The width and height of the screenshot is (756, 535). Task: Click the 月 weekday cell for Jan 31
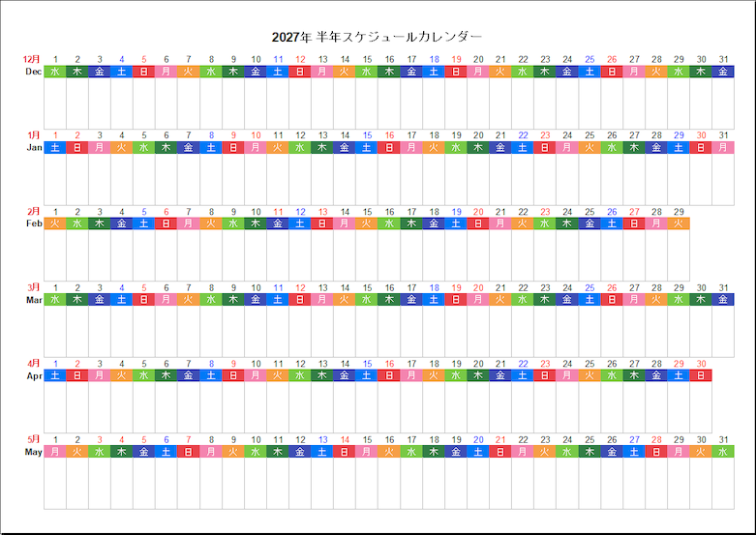click(723, 147)
